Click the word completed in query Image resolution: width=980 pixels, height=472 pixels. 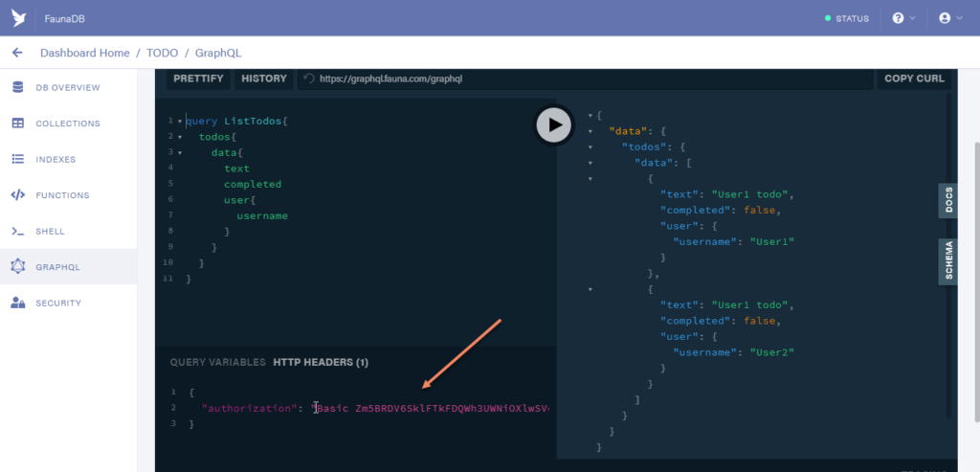(x=253, y=185)
